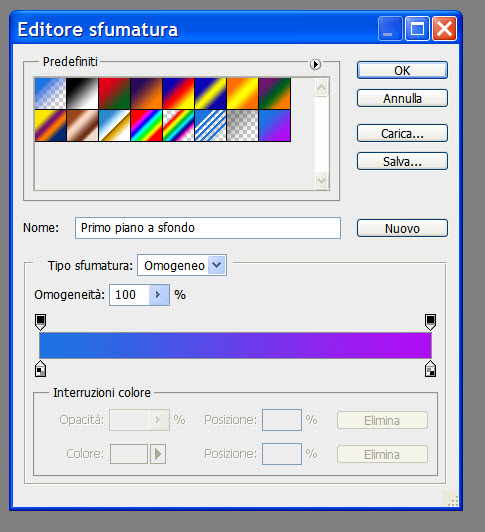Image resolution: width=485 pixels, height=532 pixels.
Task: Click the right opacity stop above gradient
Action: (430, 322)
